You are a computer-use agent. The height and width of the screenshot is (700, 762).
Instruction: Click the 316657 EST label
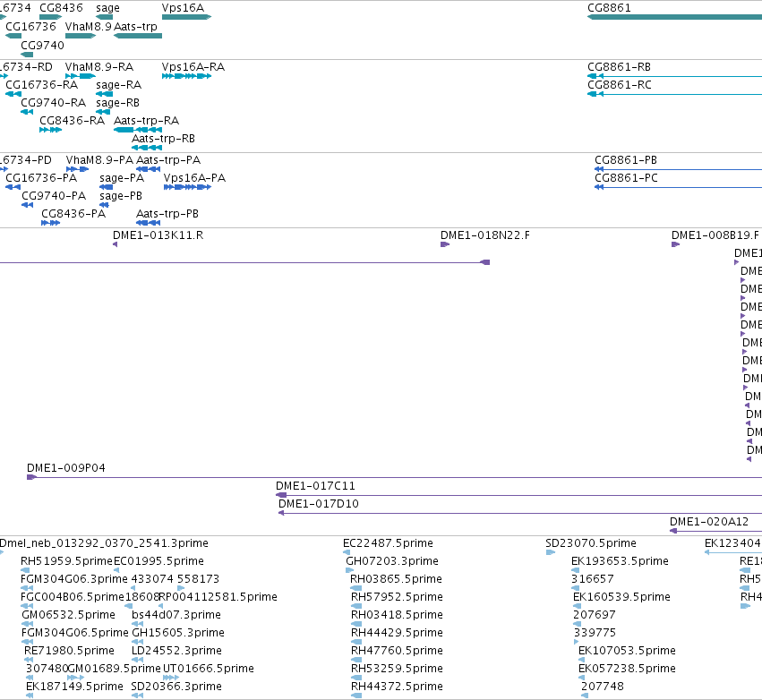[x=593, y=579]
